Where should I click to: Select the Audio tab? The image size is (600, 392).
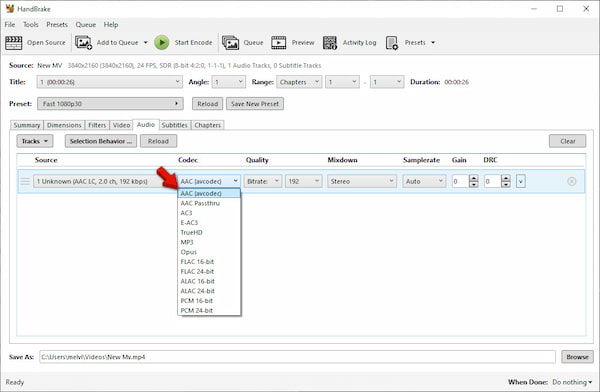(146, 124)
